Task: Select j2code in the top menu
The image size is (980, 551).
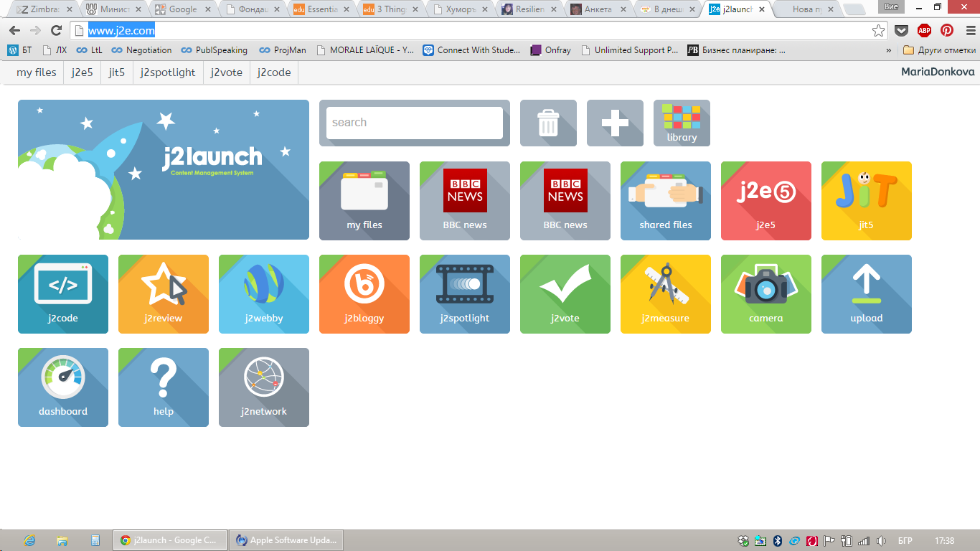Action: [274, 72]
